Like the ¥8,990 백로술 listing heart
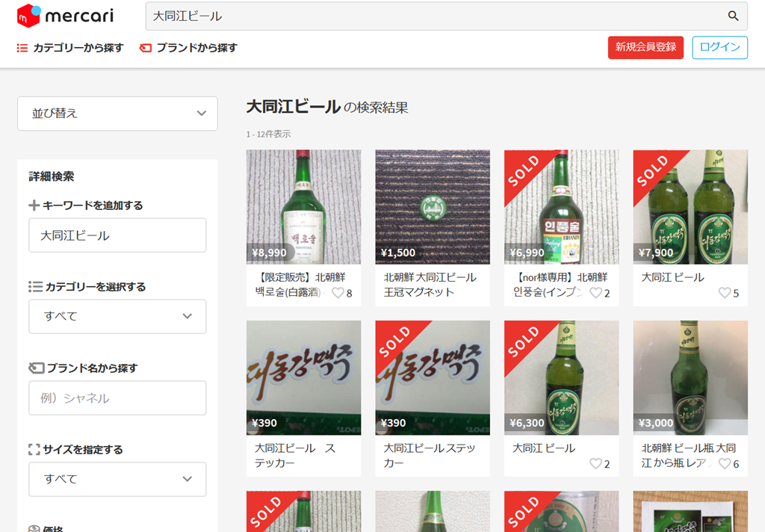 pos(338,293)
